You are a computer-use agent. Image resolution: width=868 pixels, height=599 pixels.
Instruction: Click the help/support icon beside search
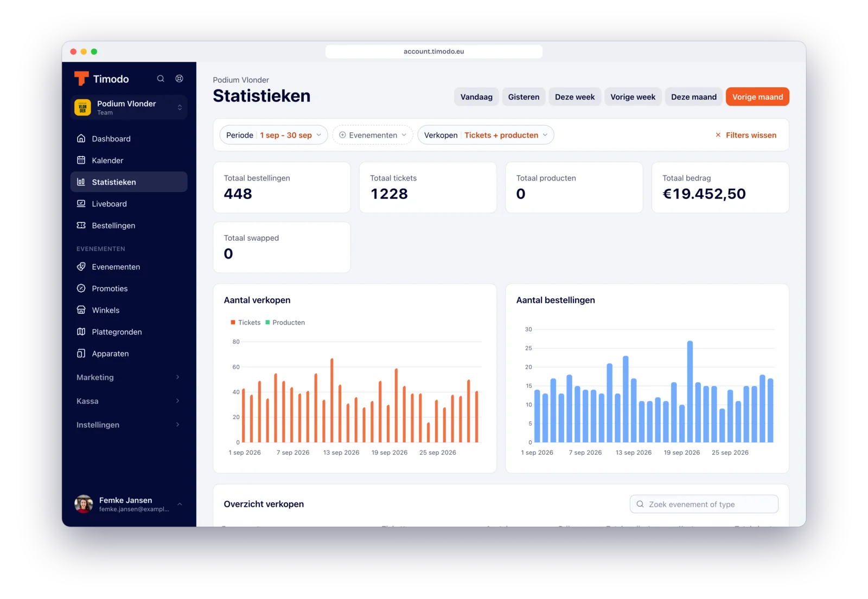tap(179, 79)
